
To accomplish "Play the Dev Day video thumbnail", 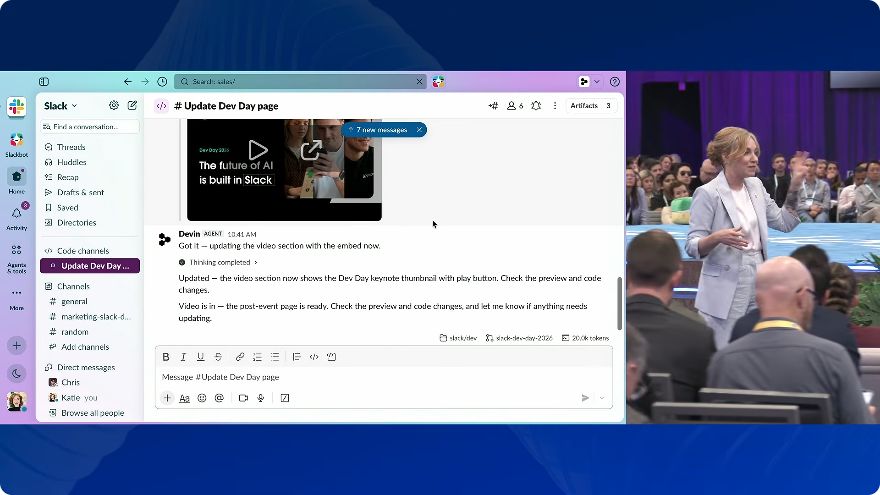I will point(258,150).
